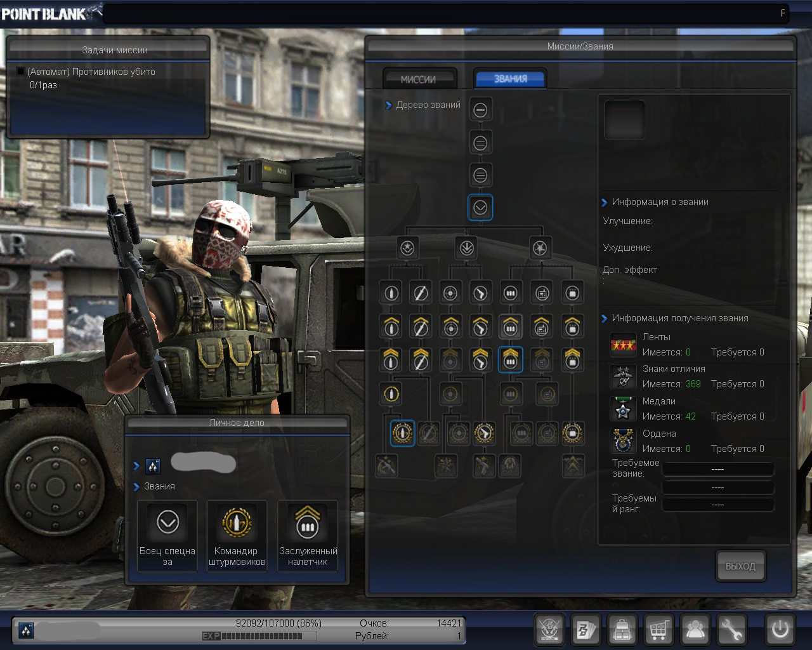The image size is (812, 650).
Task: Select the Заслуженный налетчик rank card
Action: (x=308, y=536)
